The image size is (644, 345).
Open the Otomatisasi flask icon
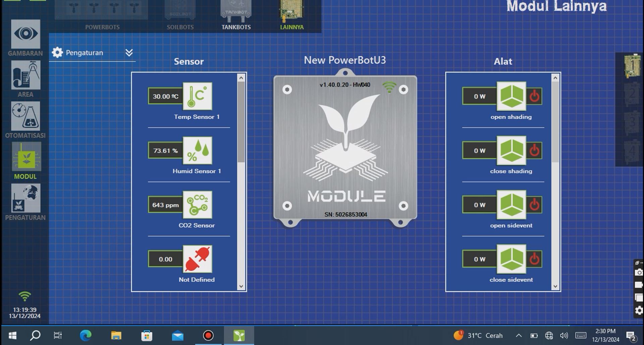pyautogui.click(x=25, y=116)
